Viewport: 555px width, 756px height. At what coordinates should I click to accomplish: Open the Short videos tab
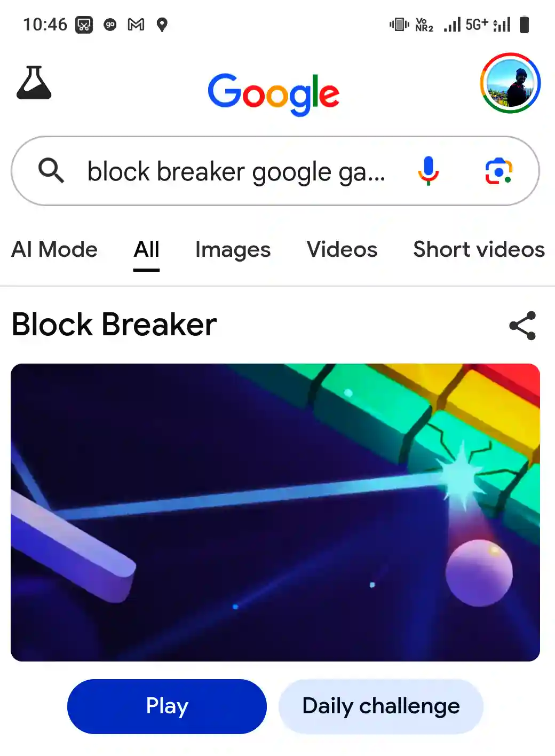point(479,249)
